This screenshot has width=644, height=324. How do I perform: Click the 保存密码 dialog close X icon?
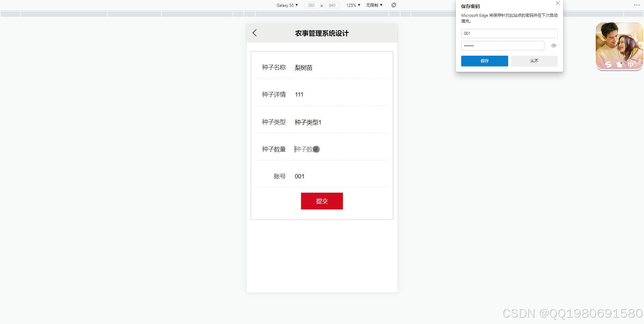(x=558, y=3)
